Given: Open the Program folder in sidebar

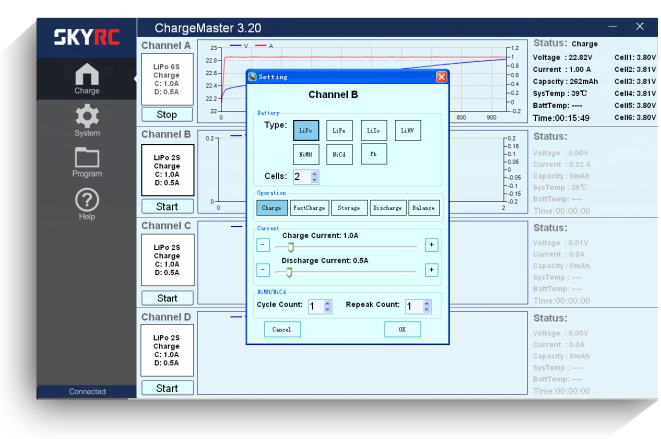Looking at the screenshot, I should (87, 161).
